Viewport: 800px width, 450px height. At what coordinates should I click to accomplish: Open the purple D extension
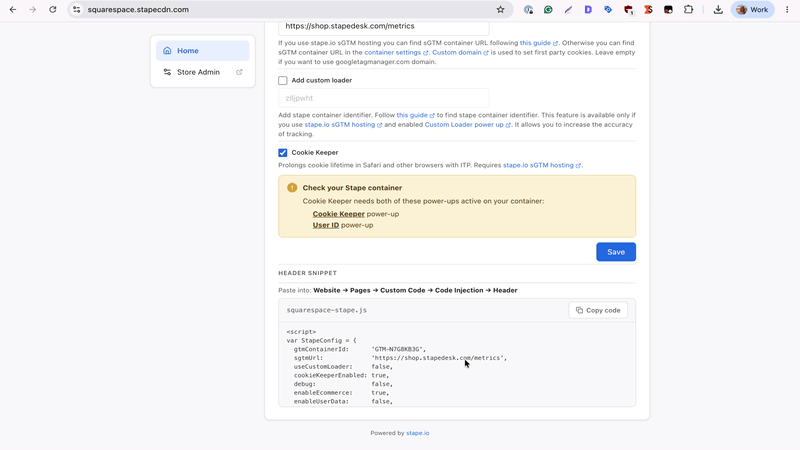(588, 9)
